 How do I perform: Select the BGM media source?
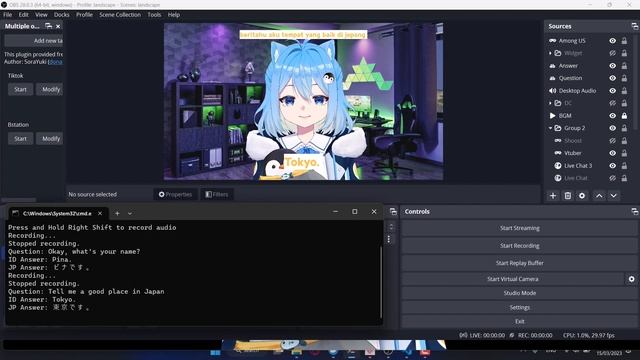[565, 116]
